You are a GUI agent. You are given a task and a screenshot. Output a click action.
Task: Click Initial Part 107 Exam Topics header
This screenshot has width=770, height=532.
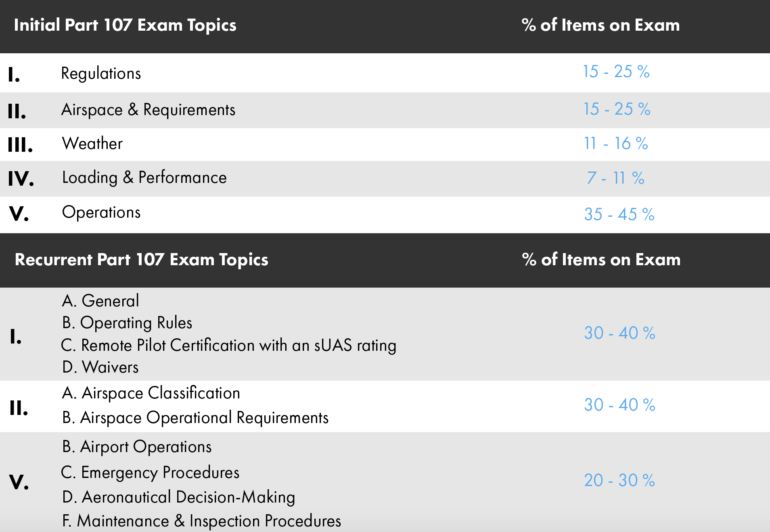point(125,25)
